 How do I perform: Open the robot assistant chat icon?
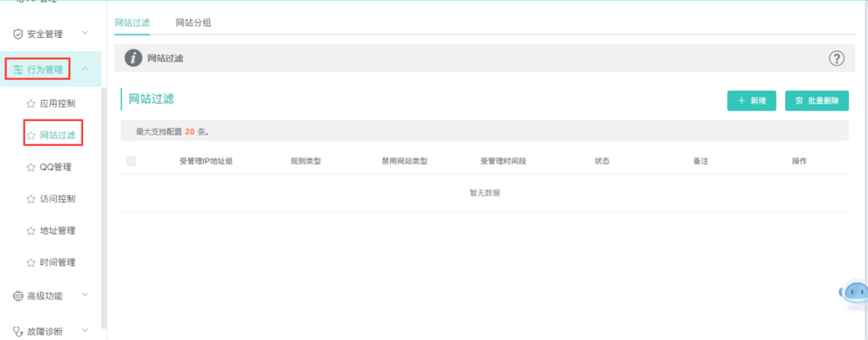[853, 293]
